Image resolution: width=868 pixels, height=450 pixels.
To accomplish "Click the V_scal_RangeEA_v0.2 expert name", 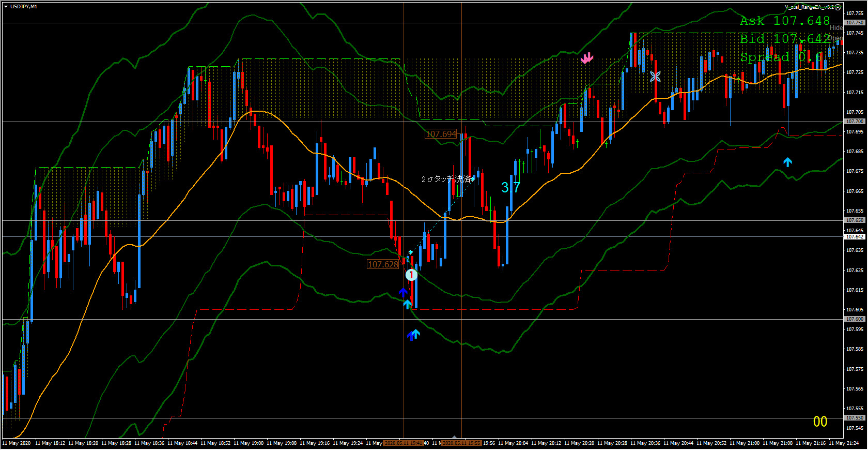I will (x=809, y=7).
